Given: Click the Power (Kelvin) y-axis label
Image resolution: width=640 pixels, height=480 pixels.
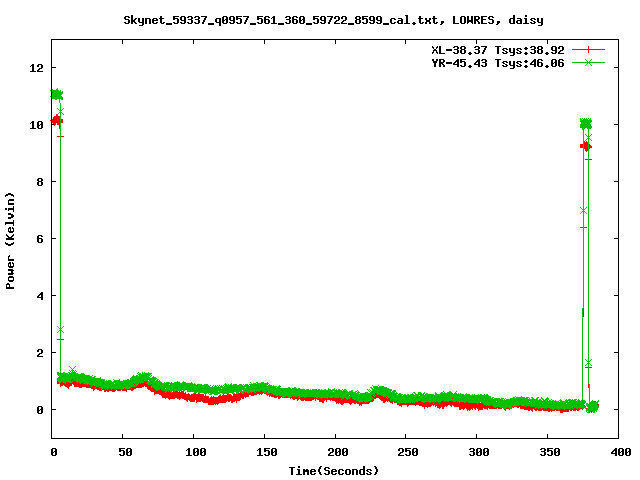Looking at the screenshot, I should tap(10, 241).
